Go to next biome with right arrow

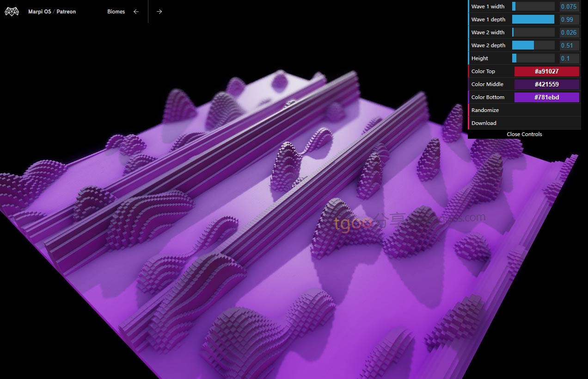(159, 12)
